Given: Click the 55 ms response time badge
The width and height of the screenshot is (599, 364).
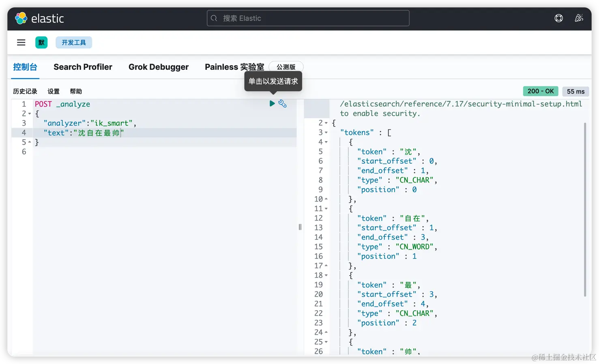Looking at the screenshot, I should pyautogui.click(x=575, y=91).
